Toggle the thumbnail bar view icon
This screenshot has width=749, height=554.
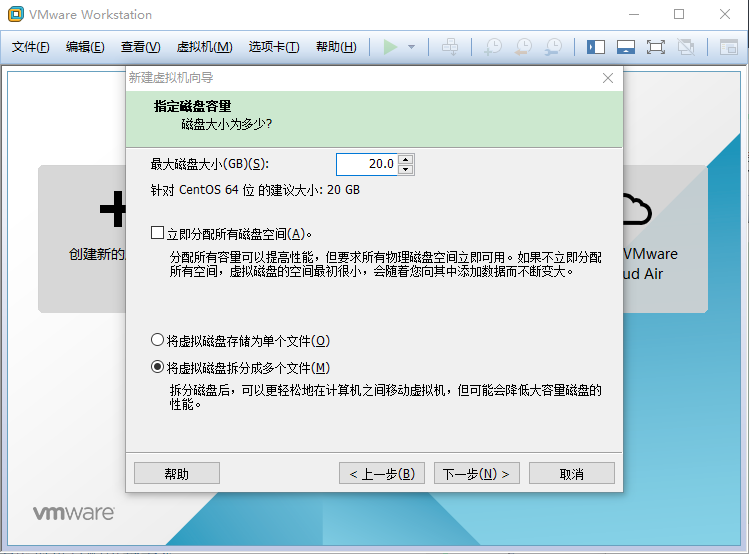[626, 47]
